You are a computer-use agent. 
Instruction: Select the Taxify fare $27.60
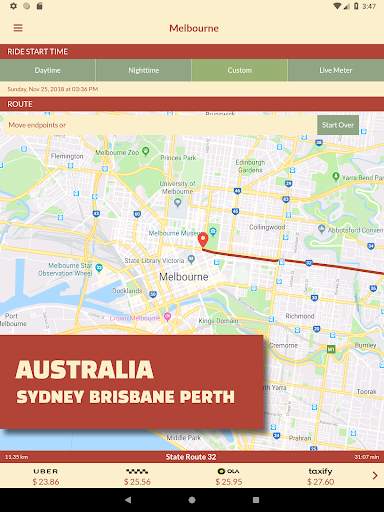320,477
